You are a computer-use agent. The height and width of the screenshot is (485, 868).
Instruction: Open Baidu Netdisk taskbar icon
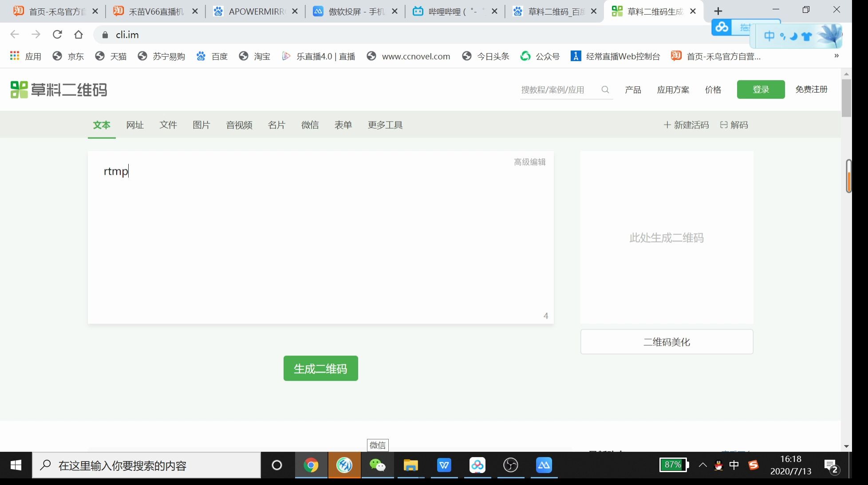pos(477,465)
